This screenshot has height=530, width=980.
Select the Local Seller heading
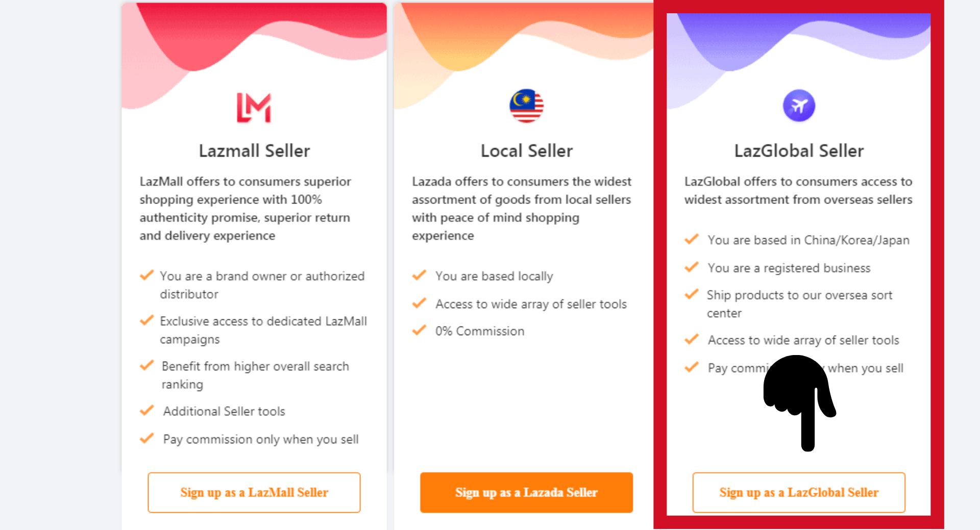click(527, 151)
